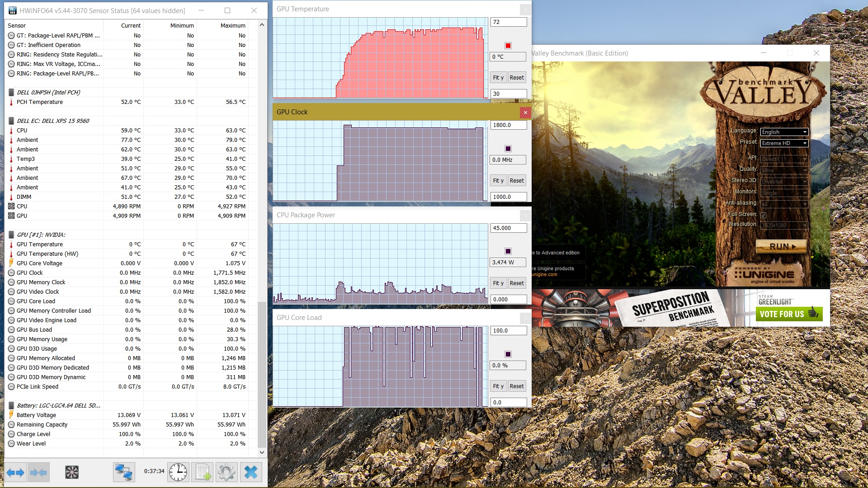Image resolution: width=868 pixels, height=488 pixels.
Task: Open the Language dropdown in Valley
Action: tap(784, 132)
